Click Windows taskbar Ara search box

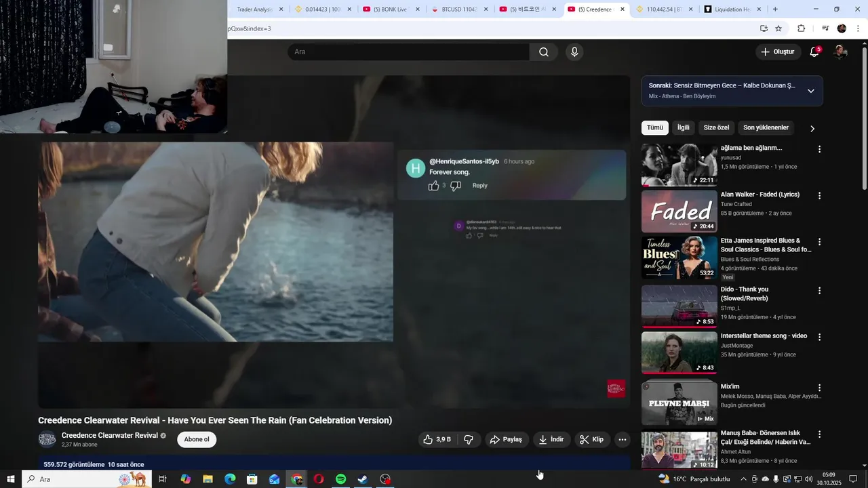pyautogui.click(x=87, y=479)
